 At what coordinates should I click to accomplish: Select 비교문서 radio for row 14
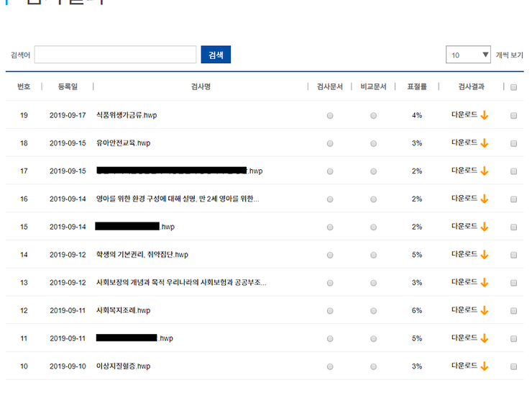(x=373, y=255)
